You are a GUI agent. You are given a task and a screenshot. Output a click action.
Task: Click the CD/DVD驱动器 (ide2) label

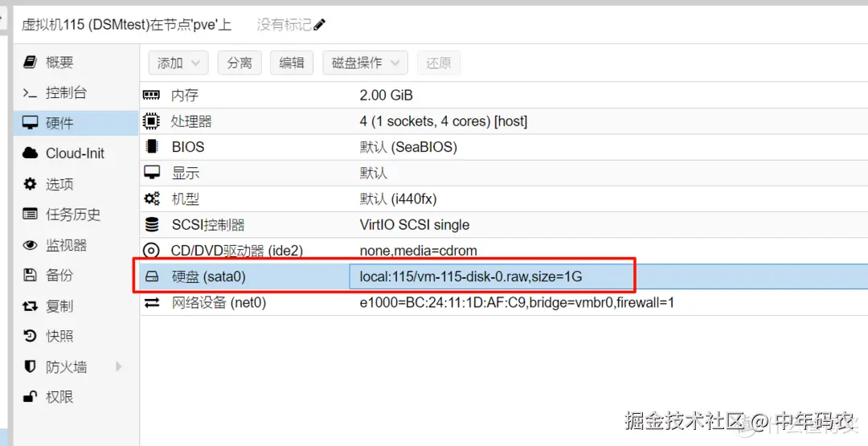click(237, 251)
